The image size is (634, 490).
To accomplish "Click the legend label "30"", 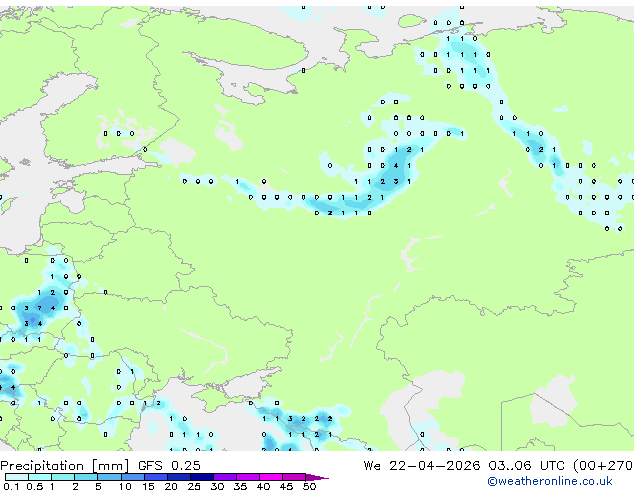I will coord(217,486).
